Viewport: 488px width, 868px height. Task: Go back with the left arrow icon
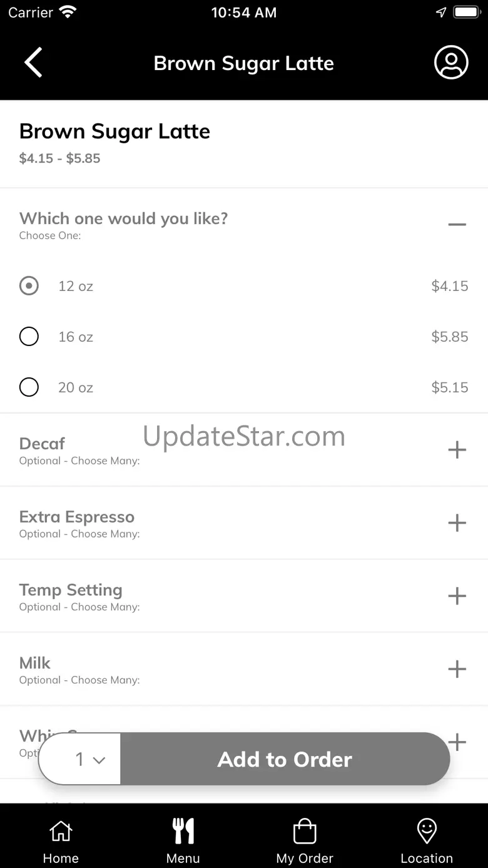click(33, 63)
